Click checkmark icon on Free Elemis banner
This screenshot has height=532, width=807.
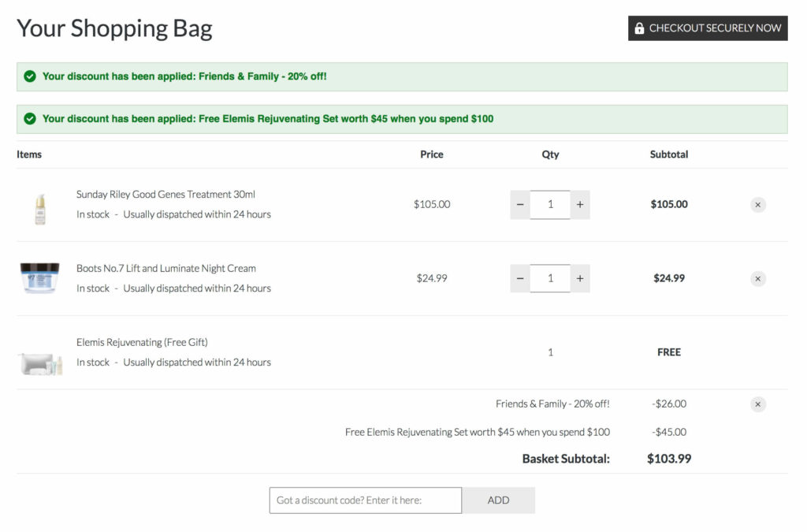click(x=30, y=119)
